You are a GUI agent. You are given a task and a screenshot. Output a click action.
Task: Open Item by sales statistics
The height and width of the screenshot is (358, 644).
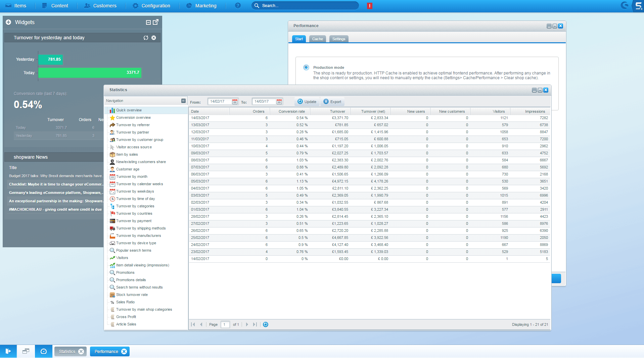(127, 154)
